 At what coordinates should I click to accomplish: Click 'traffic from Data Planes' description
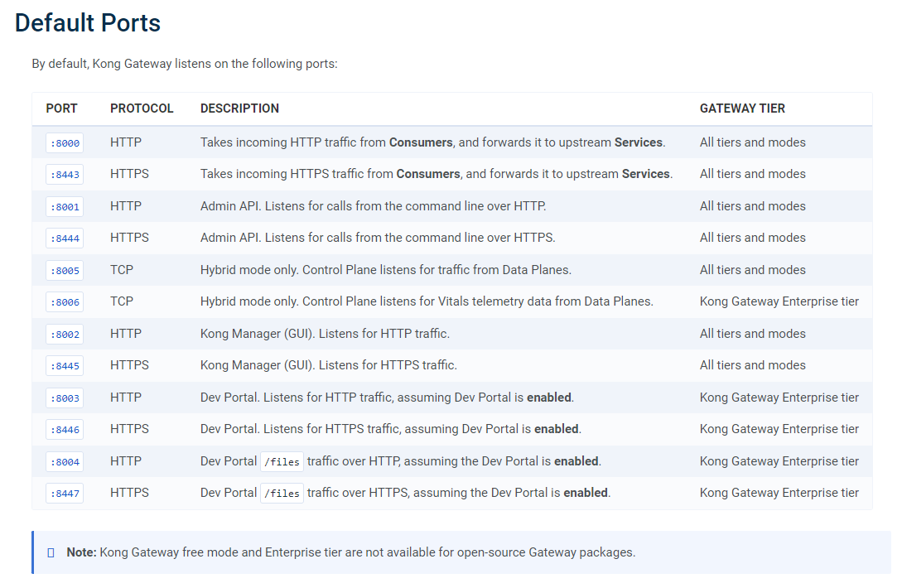pyautogui.click(x=386, y=270)
